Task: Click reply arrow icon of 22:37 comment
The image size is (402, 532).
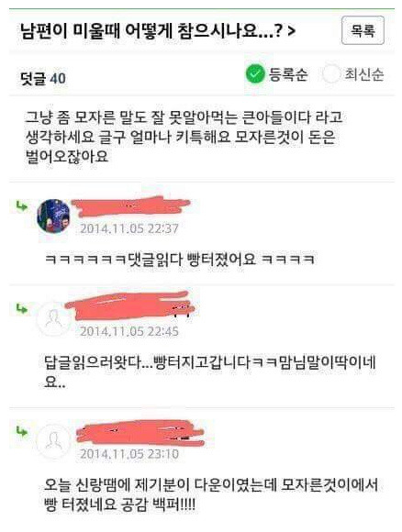Action: (22, 206)
